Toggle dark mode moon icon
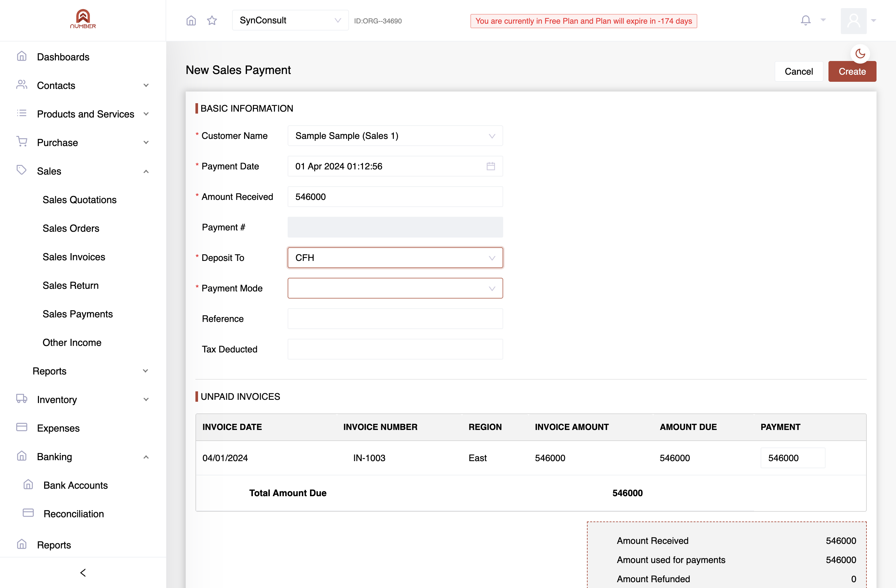Viewport: 896px width, 588px height. point(860,54)
